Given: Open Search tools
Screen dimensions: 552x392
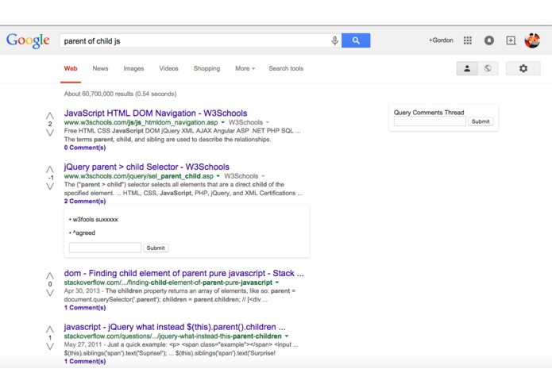Looking at the screenshot, I should 286,68.
